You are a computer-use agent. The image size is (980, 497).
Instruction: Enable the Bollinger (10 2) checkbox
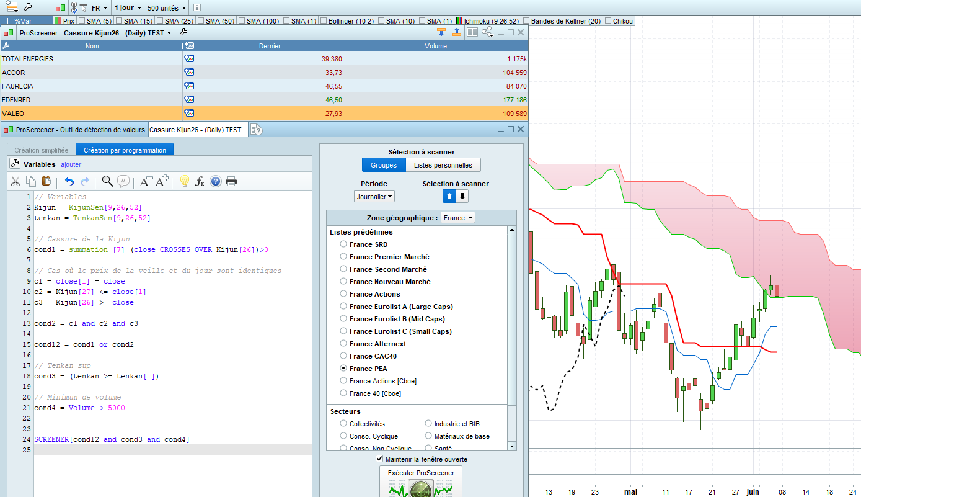324,20
